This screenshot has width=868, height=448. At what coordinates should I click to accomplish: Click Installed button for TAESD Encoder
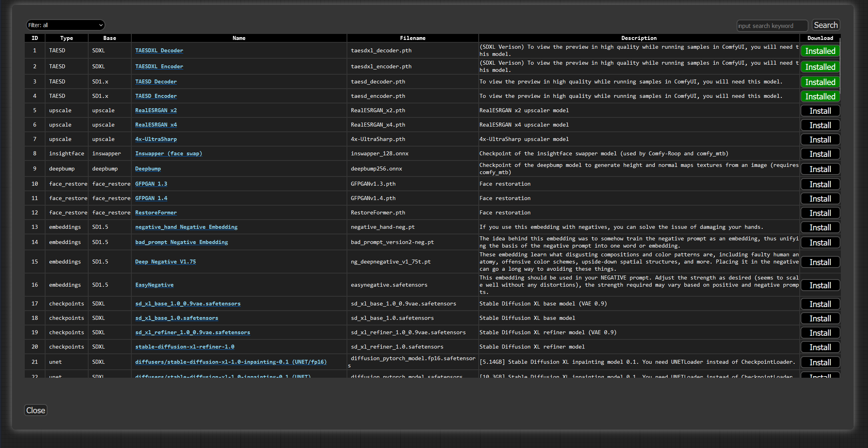tap(820, 97)
